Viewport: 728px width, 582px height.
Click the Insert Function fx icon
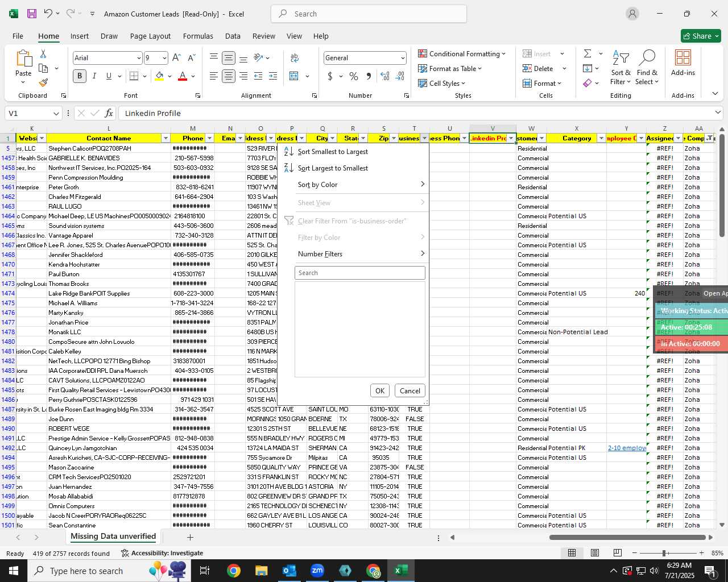click(109, 113)
